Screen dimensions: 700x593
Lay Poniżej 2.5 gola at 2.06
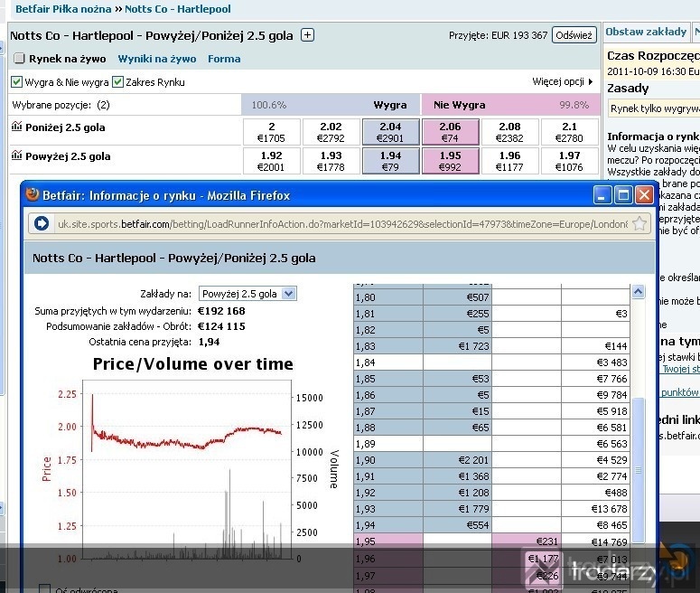click(450, 132)
